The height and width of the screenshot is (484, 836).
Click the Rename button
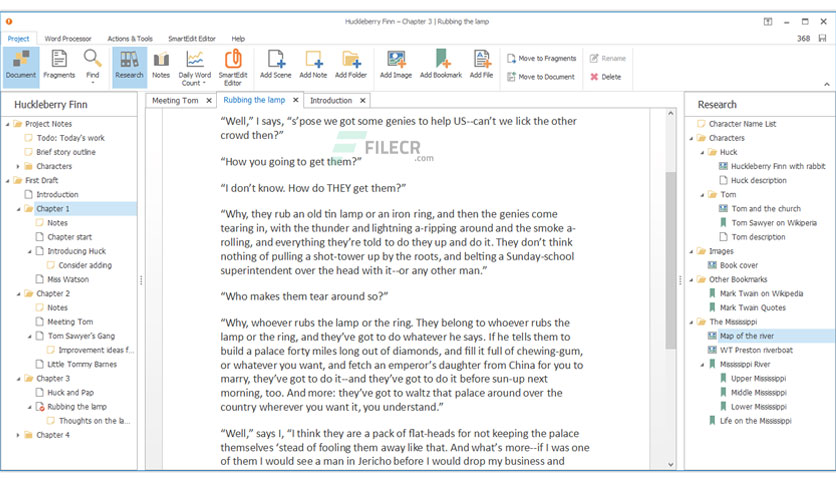tap(607, 58)
